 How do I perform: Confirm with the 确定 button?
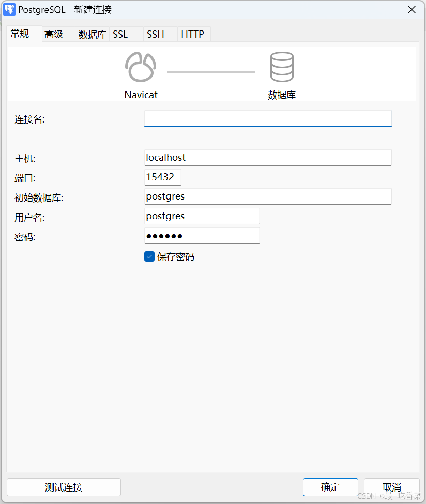(x=330, y=487)
